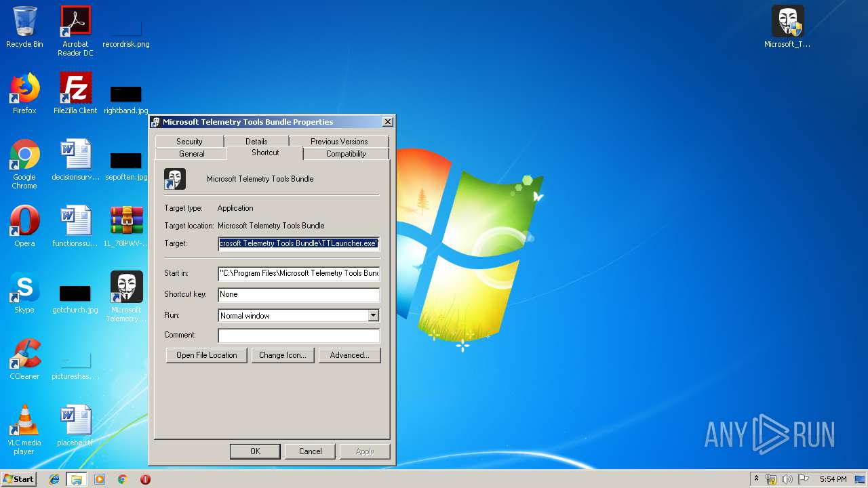This screenshot has width=868, height=488.
Task: Open Opera from the taskbar
Action: [x=145, y=479]
